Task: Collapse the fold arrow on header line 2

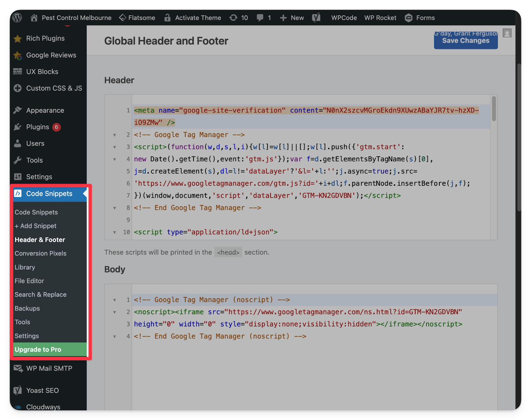Action: point(114,135)
